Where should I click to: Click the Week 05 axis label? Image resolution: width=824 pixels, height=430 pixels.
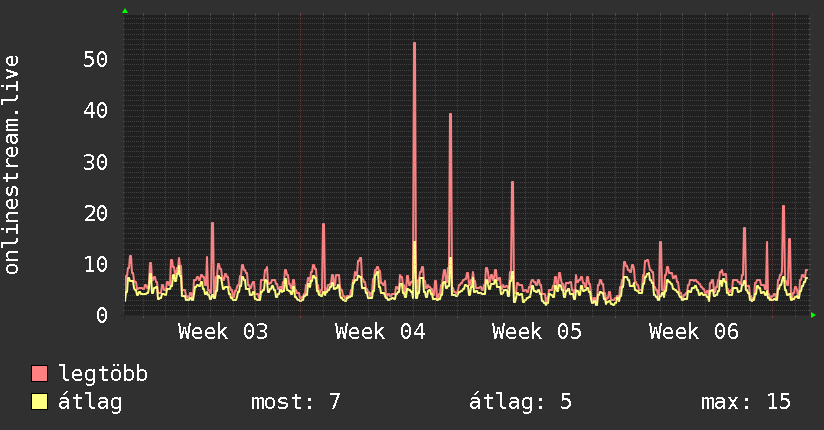(537, 332)
